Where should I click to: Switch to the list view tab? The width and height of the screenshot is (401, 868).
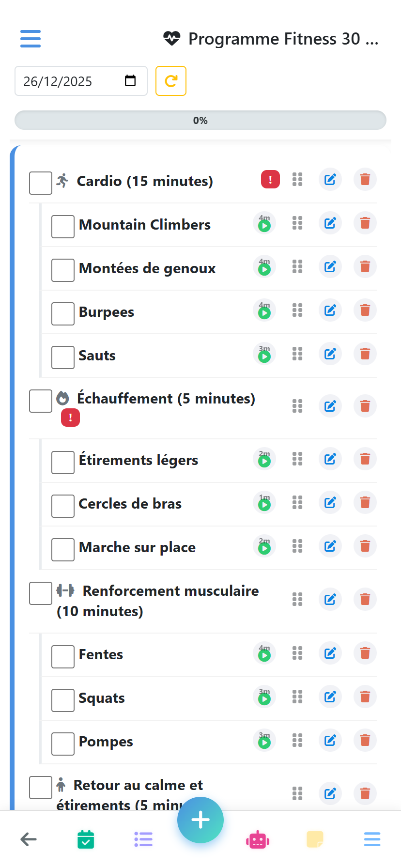click(x=143, y=839)
